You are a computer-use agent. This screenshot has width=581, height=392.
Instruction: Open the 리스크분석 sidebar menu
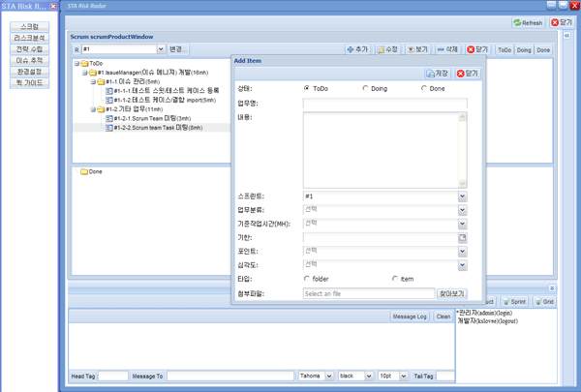pos(30,38)
